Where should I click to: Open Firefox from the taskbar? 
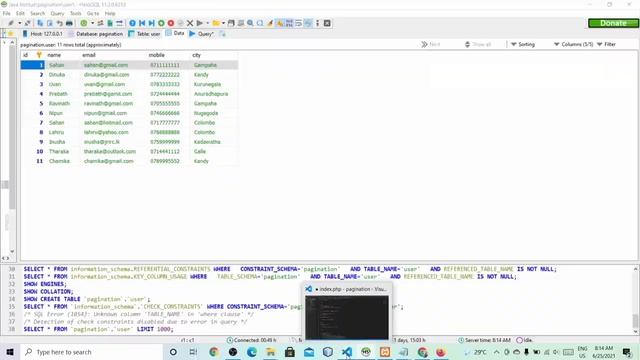click(x=441, y=352)
